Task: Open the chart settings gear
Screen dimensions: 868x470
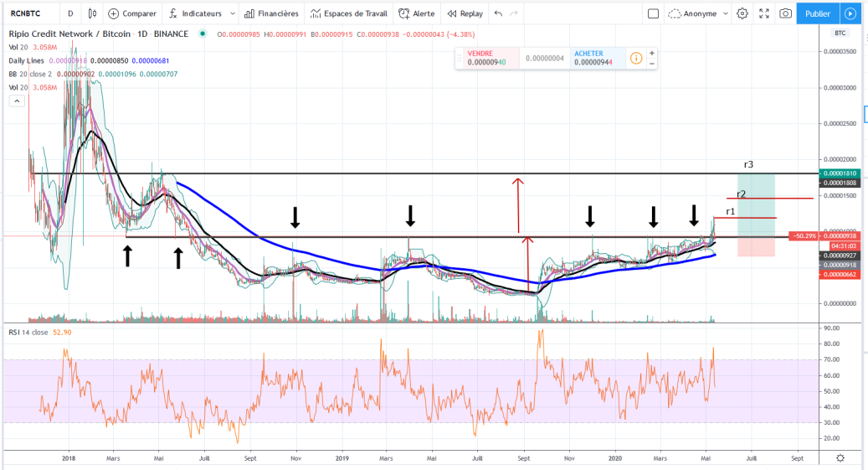Action: 742,13
